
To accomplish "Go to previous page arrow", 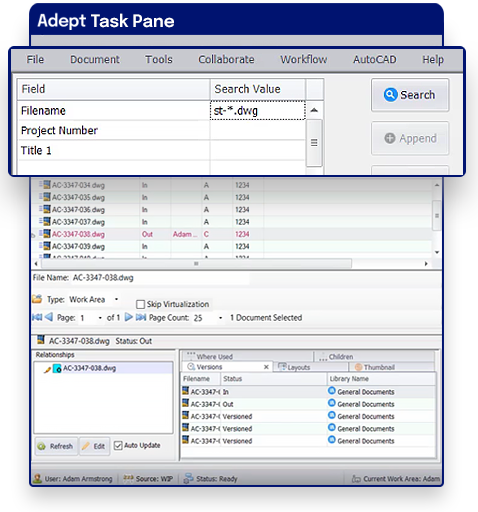I will click(49, 317).
